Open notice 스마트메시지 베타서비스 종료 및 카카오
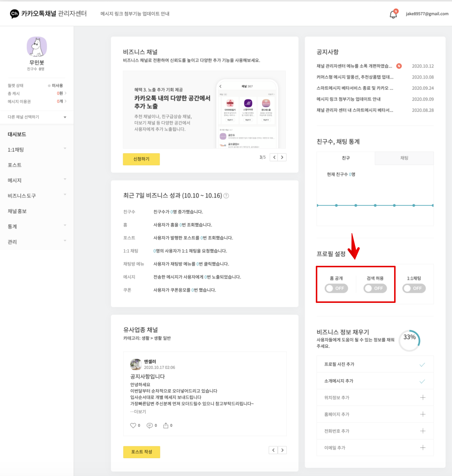This screenshot has height=476, width=452. pyautogui.click(x=355, y=88)
